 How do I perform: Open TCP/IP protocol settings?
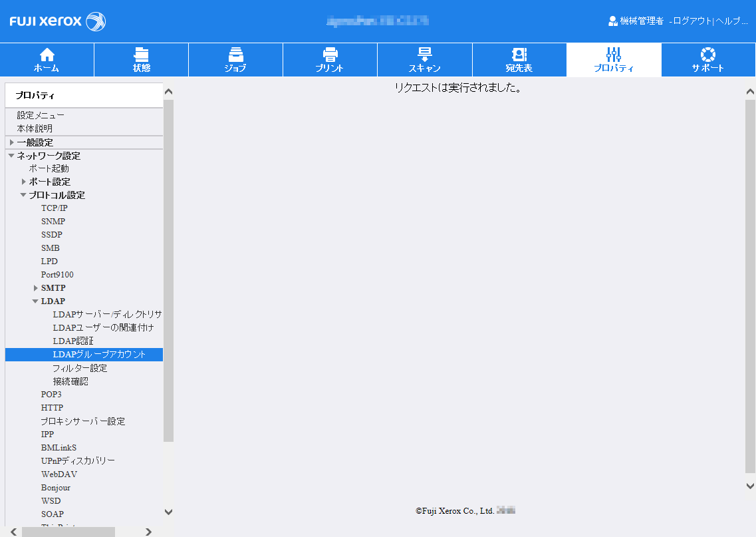(x=55, y=208)
